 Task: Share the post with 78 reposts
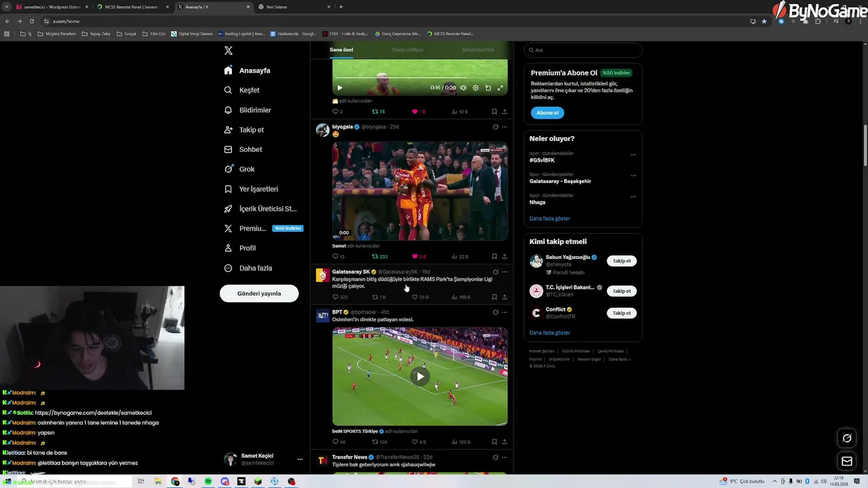coord(505,111)
